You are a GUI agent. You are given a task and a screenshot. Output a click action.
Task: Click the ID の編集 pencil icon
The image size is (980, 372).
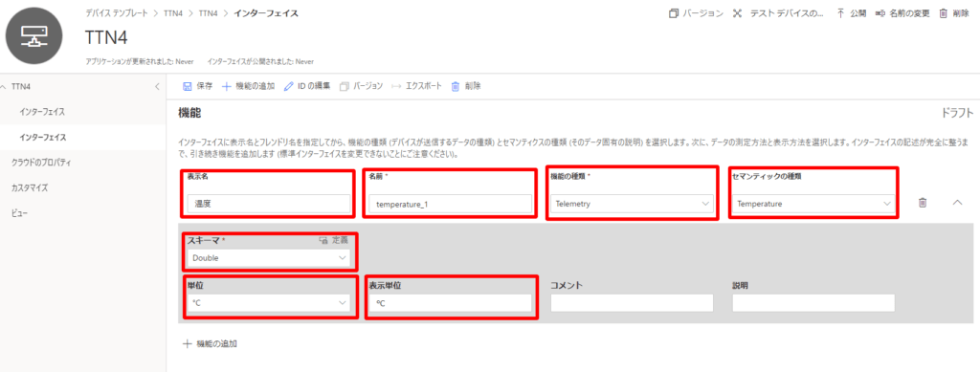(x=288, y=86)
